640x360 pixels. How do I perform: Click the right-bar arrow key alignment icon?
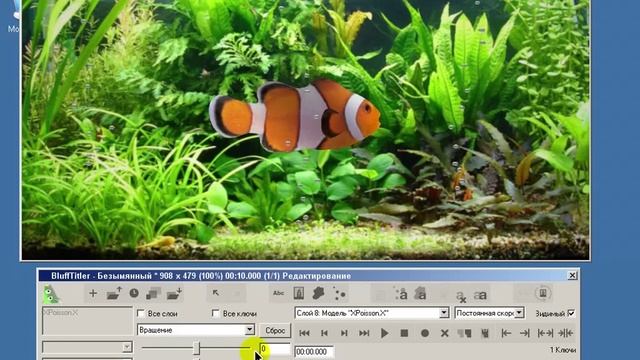(x=525, y=333)
